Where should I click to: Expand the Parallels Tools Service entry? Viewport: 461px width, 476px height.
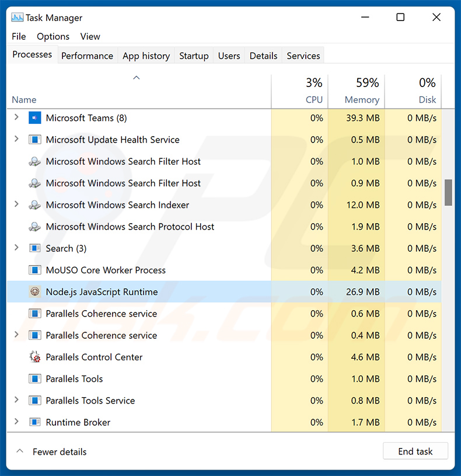[x=16, y=400]
